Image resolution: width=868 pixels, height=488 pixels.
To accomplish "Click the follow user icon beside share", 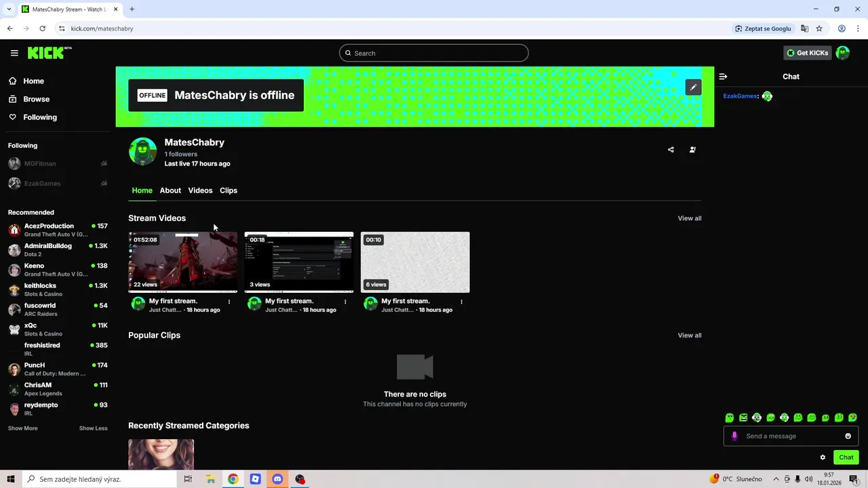I will (x=692, y=150).
